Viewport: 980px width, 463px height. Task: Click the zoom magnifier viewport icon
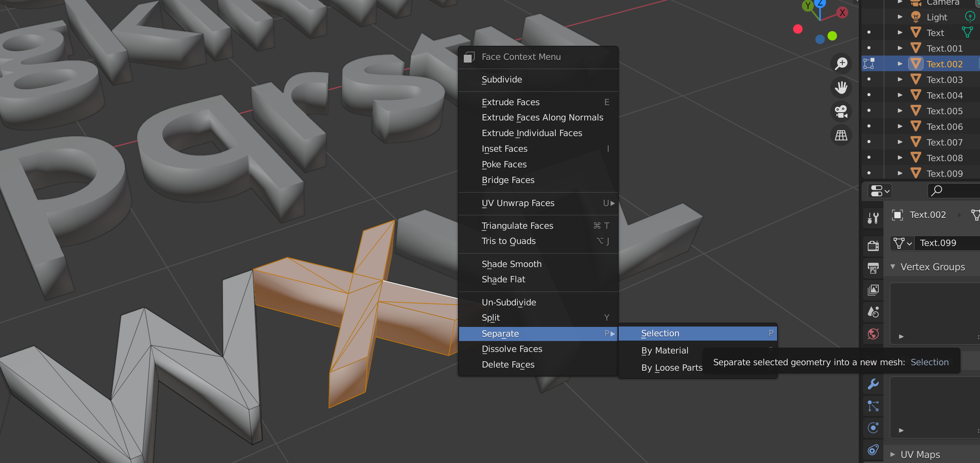[x=841, y=64]
